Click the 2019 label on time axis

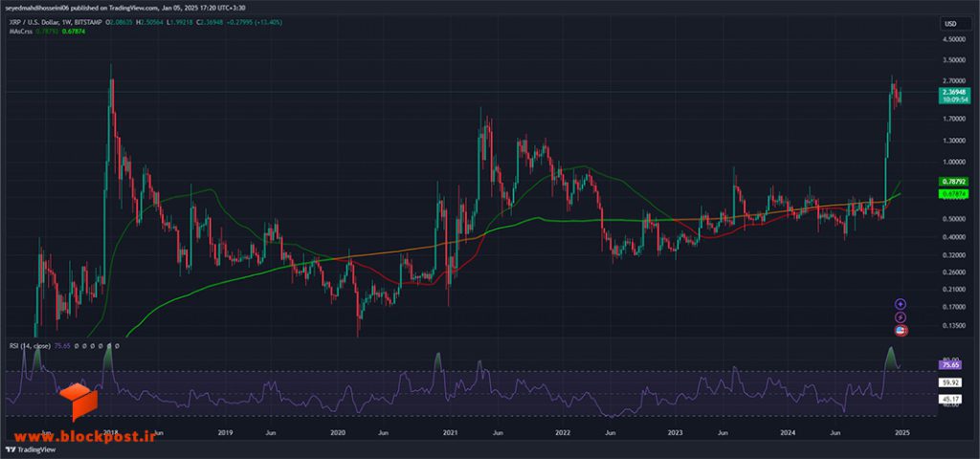tap(225, 432)
